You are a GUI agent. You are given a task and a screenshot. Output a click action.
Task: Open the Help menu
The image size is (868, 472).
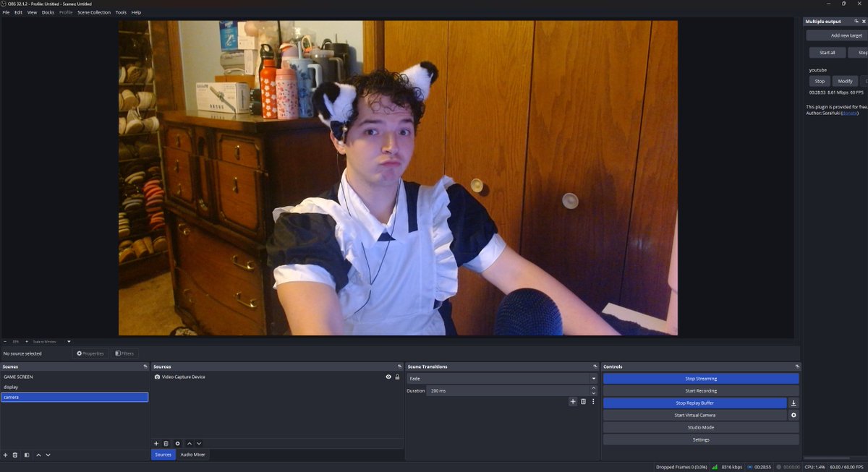(x=136, y=12)
